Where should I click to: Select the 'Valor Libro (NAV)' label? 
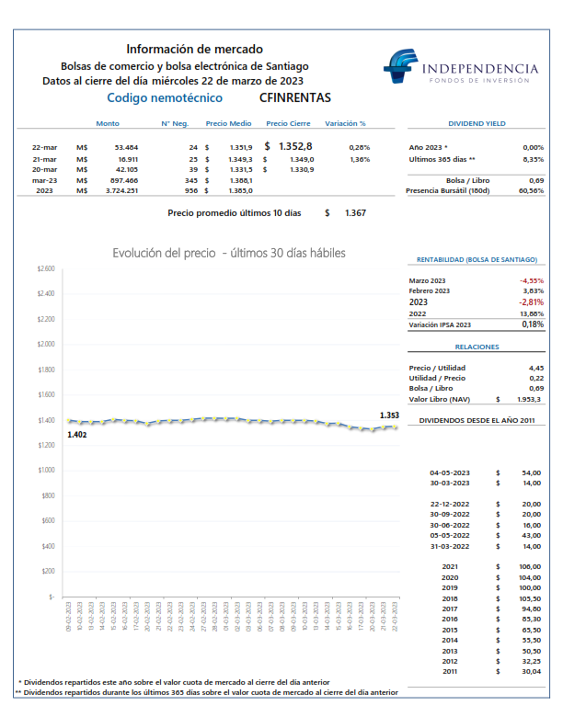pyautogui.click(x=440, y=399)
